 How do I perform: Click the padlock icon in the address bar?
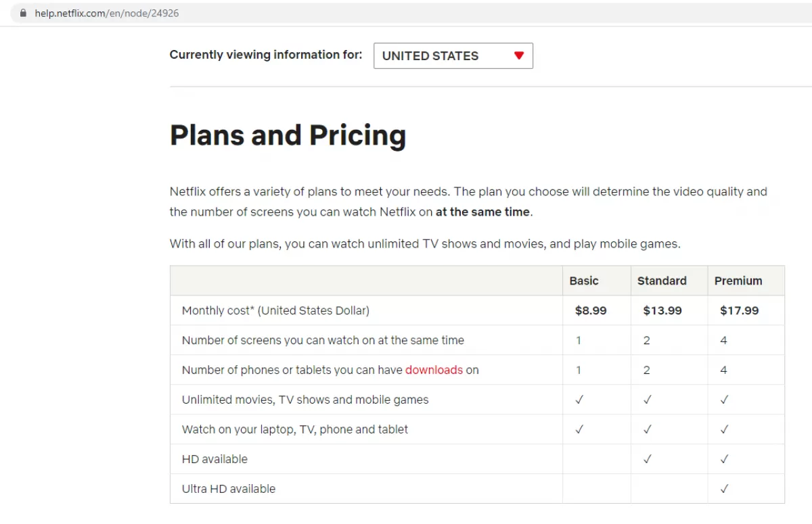coord(24,13)
